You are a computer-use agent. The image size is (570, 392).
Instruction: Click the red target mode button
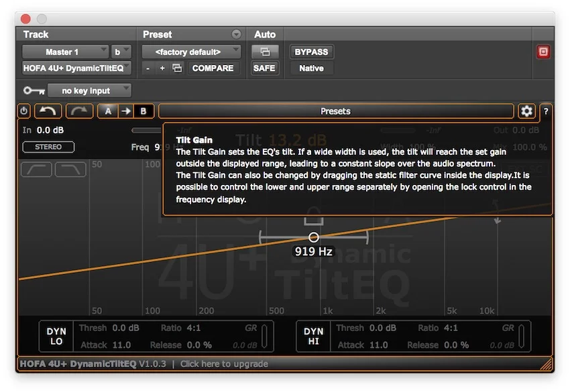tap(543, 52)
